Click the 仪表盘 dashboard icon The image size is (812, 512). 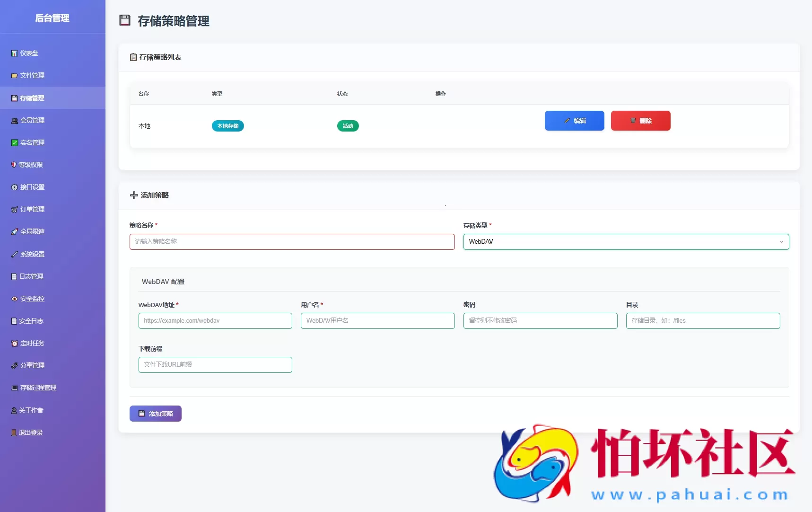14,53
